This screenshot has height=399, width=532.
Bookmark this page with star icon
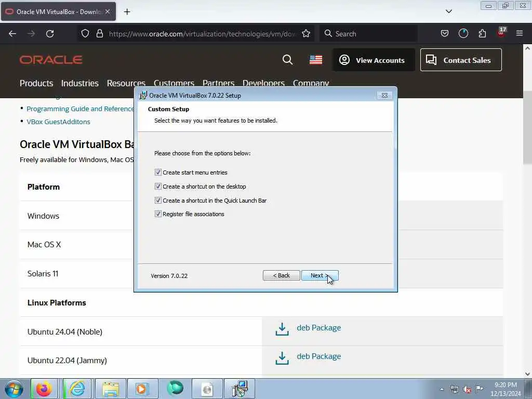tap(306, 33)
